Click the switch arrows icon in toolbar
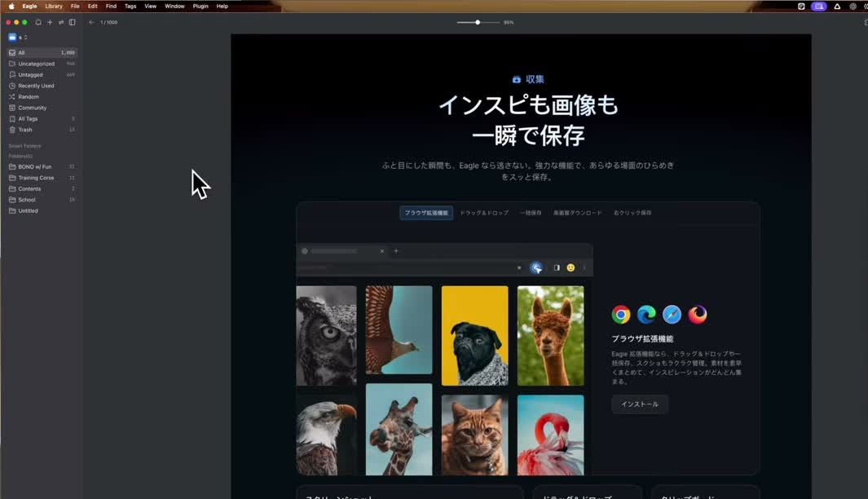 [x=61, y=22]
